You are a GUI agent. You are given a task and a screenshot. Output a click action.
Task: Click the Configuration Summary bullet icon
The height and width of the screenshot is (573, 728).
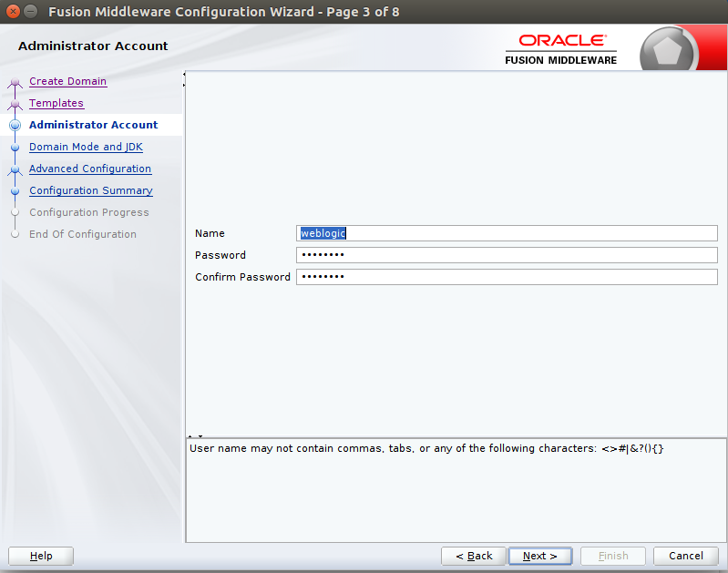coord(15,190)
